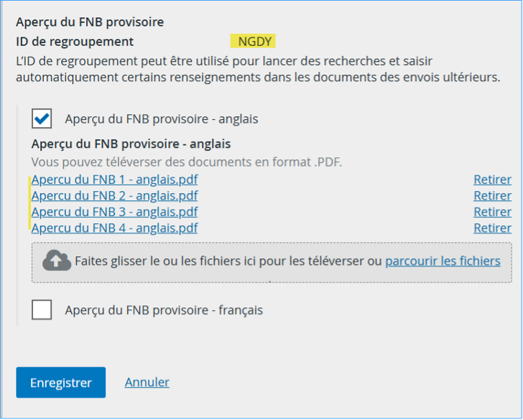
Task: Save with the Enregistrer button
Action: (60, 383)
